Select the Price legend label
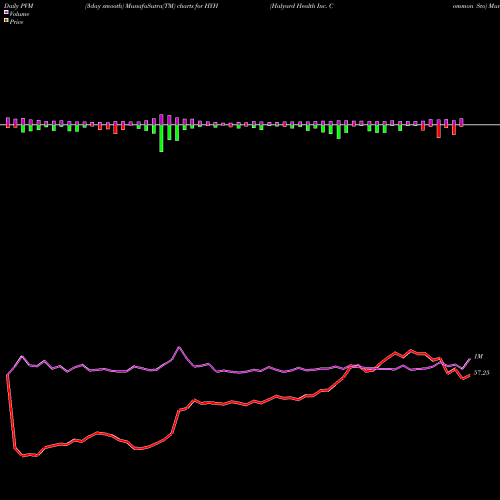This screenshot has width=500, height=500. click(16, 22)
